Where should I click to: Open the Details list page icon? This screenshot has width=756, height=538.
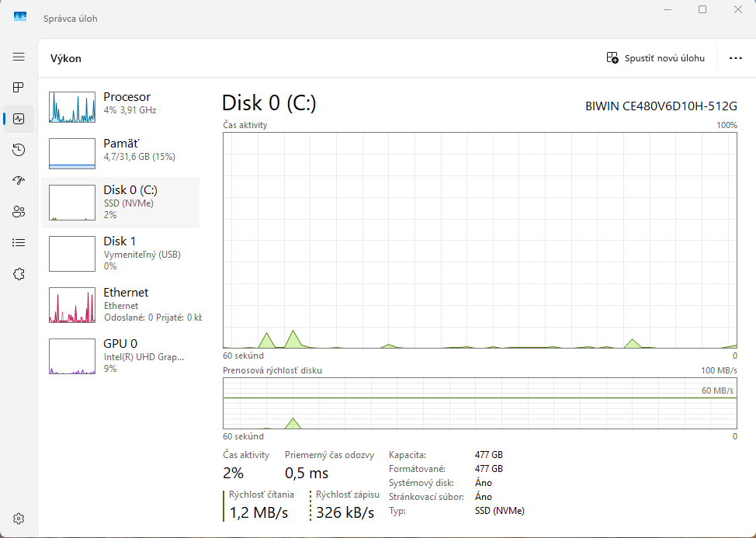coord(19,242)
